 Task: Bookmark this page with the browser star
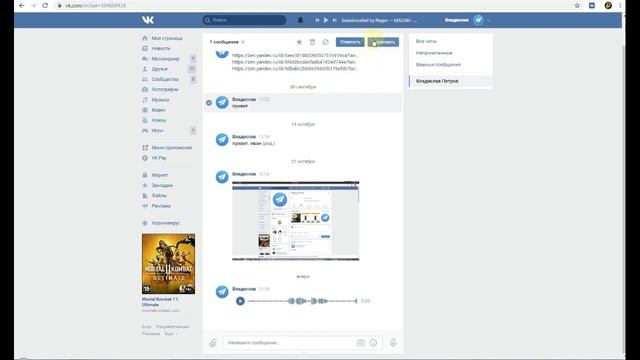click(x=577, y=5)
